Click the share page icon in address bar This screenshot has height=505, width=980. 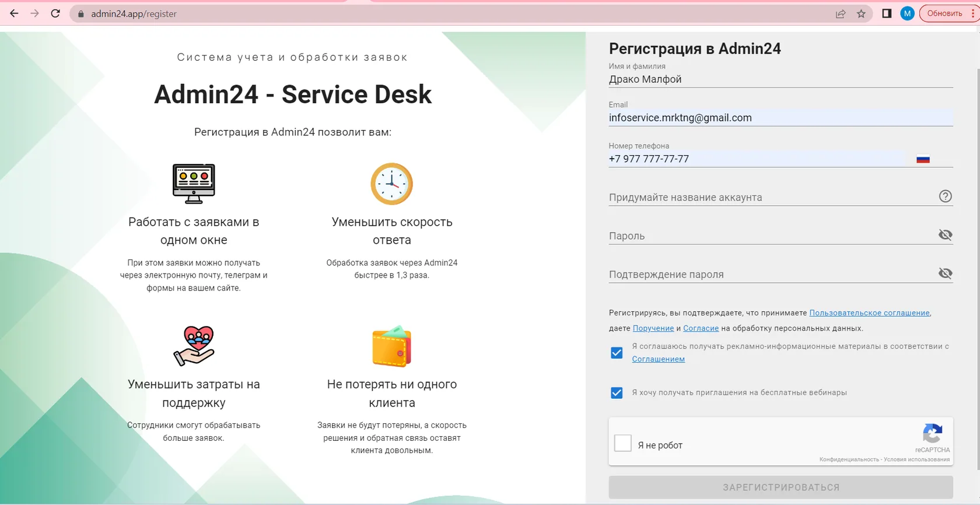[841, 13]
